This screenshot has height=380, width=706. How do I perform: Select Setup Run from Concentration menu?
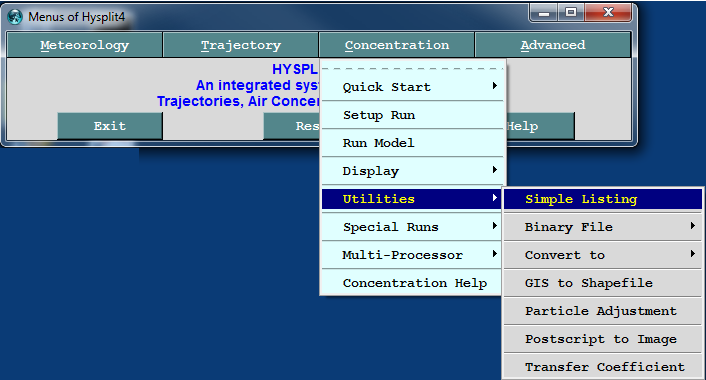tap(412, 115)
